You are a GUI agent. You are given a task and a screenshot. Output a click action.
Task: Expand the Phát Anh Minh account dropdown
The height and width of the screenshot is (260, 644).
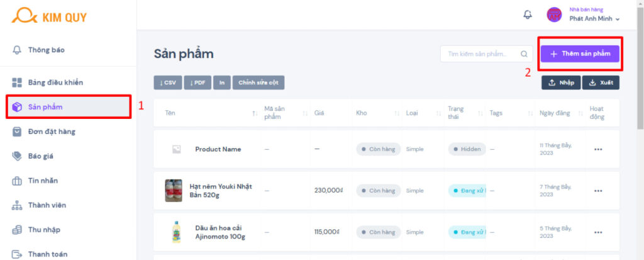click(x=594, y=18)
